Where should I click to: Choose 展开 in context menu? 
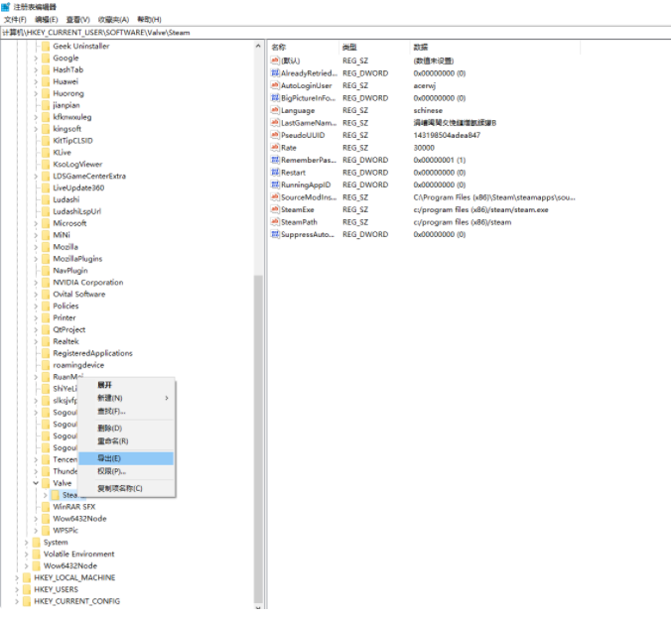pyautogui.click(x=126, y=385)
